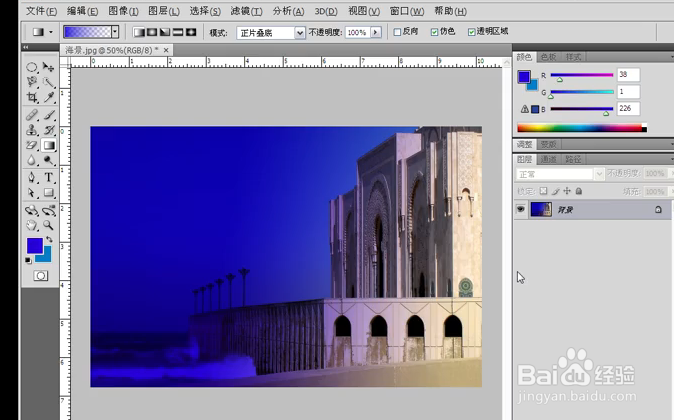674x420 pixels.
Task: Click the B slider in Color panel
Action: pos(582,109)
